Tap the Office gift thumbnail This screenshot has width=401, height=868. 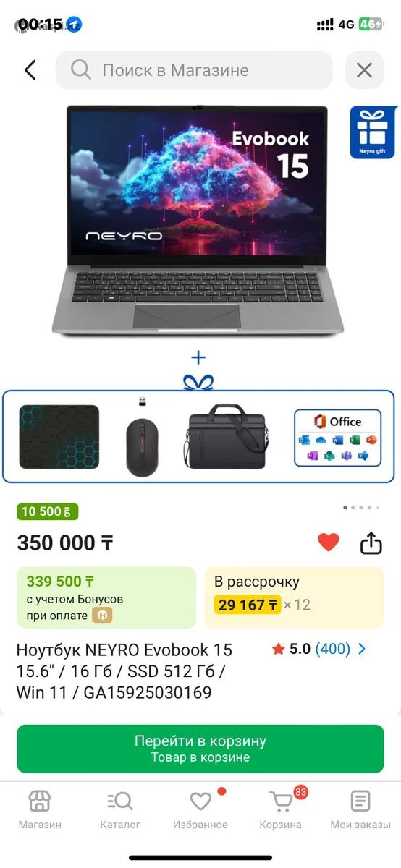tap(337, 438)
